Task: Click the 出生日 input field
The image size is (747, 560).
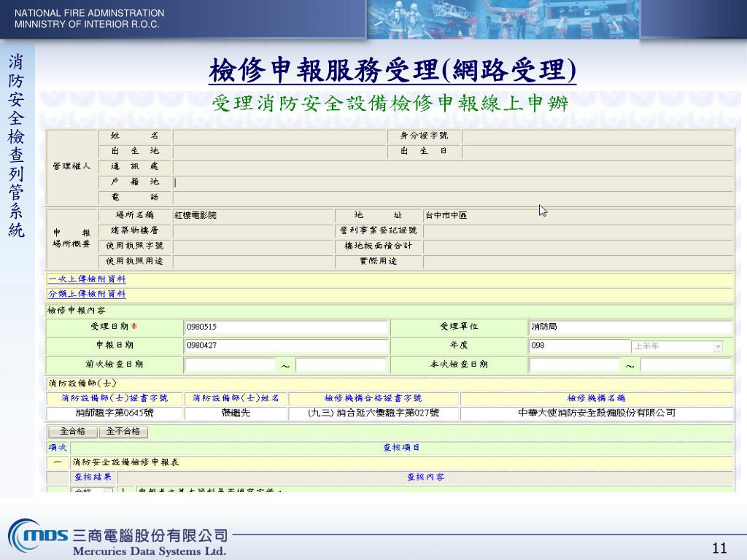Action: tap(597, 152)
